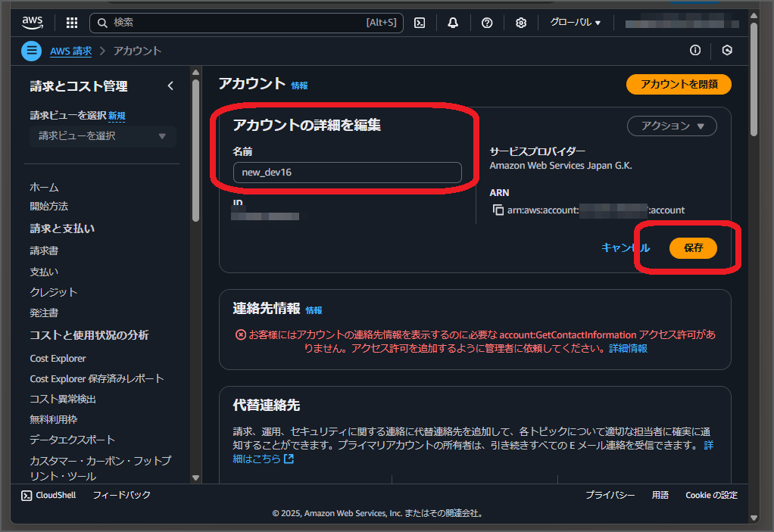Open the AWS 請求 breadcrumb link
Image resolution: width=774 pixels, height=532 pixels.
pyautogui.click(x=70, y=51)
